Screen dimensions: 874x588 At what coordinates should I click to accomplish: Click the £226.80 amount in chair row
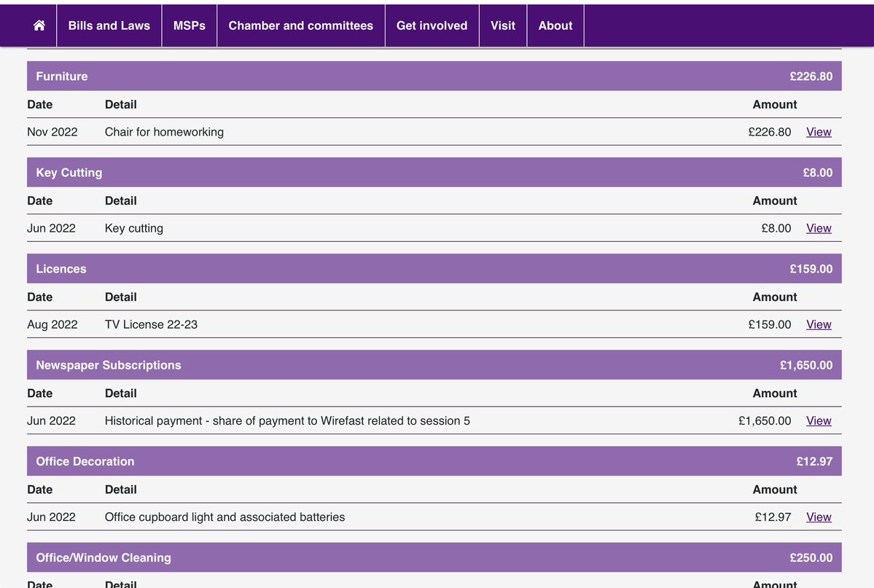pos(770,132)
